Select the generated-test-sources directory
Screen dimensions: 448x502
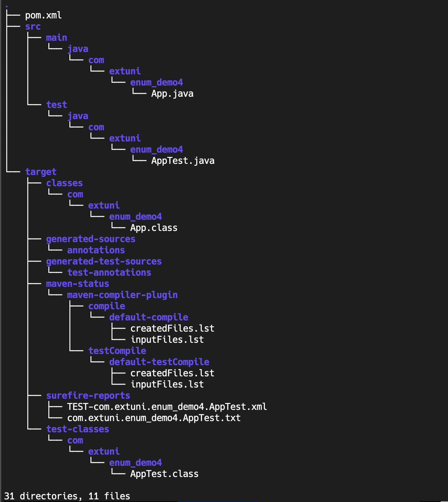pos(103,261)
